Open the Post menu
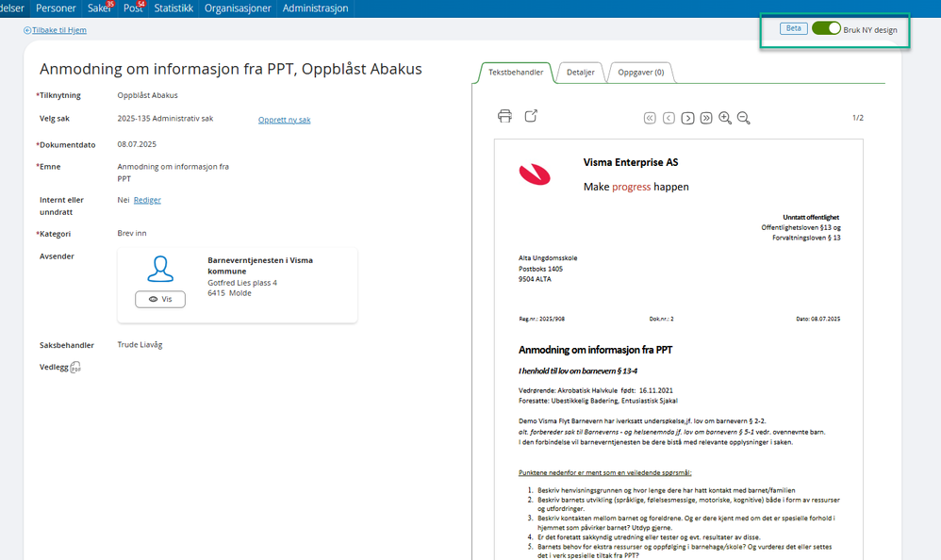This screenshot has width=941, height=560. click(133, 8)
